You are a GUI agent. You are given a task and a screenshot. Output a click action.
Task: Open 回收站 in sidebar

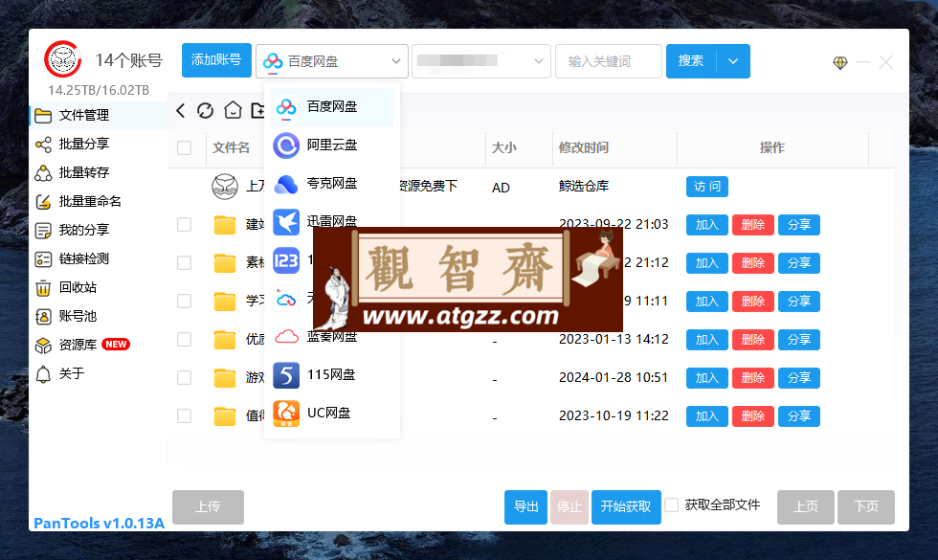[x=98, y=288]
